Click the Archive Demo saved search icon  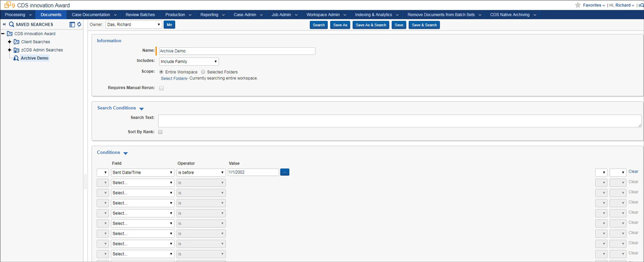pyautogui.click(x=16, y=58)
